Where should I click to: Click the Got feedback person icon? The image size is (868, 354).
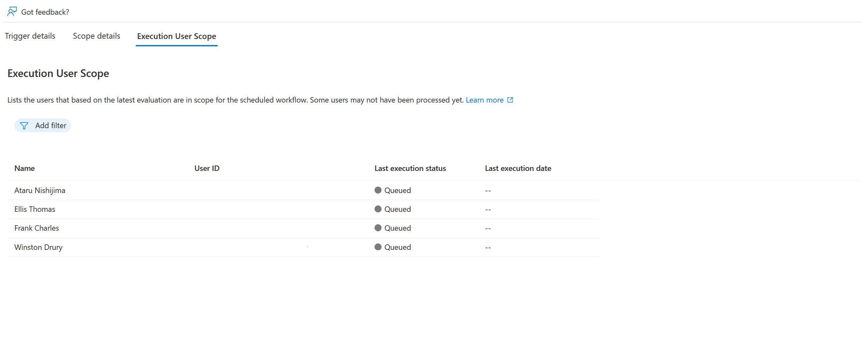(x=12, y=11)
